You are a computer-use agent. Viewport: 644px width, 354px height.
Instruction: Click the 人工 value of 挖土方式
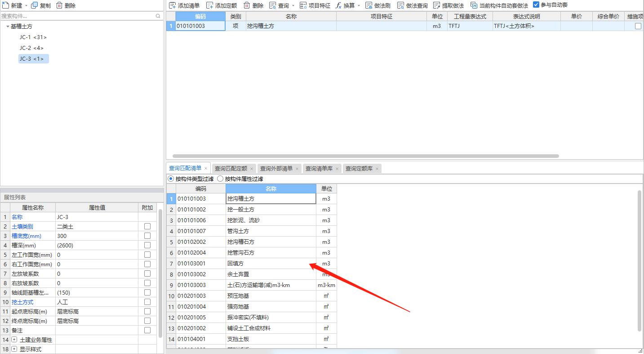pos(97,302)
